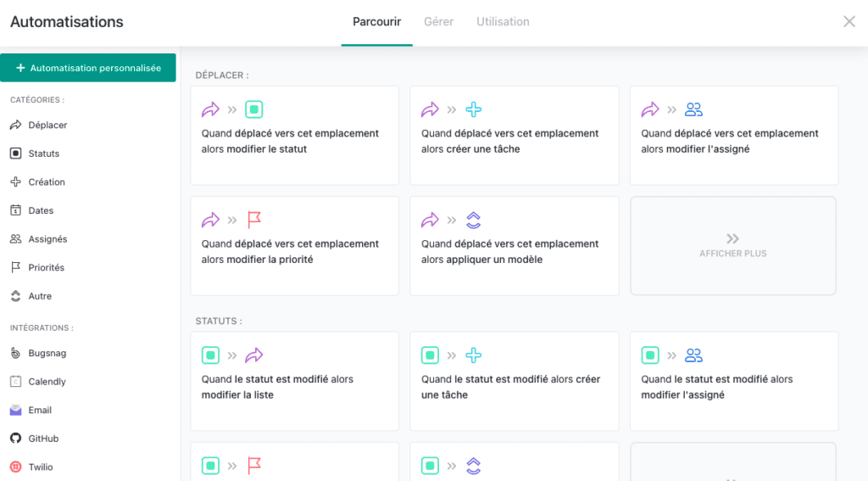Create an Automatisation personnalisée
The width and height of the screenshot is (868, 481).
88,68
